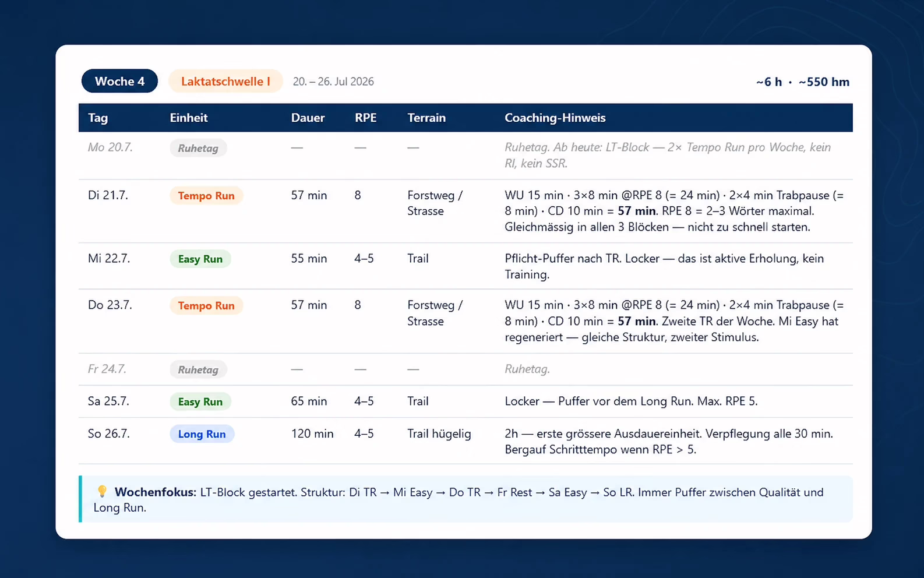Click the lightbulb icon beside Wochenfokus

(x=102, y=491)
